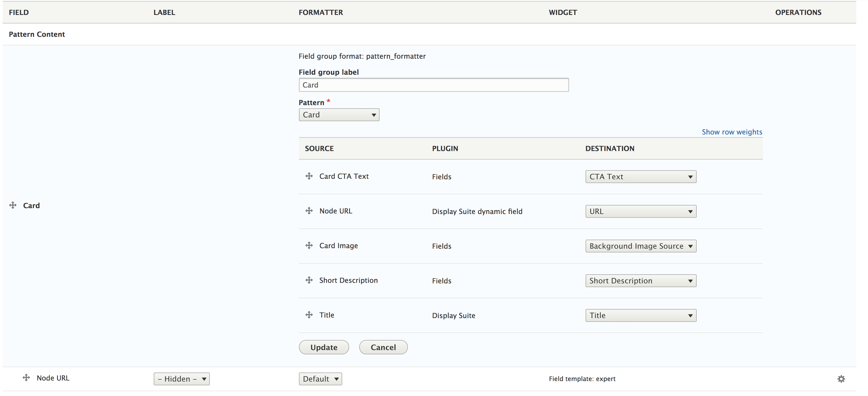Click drag handle of Card field group

pos(13,205)
